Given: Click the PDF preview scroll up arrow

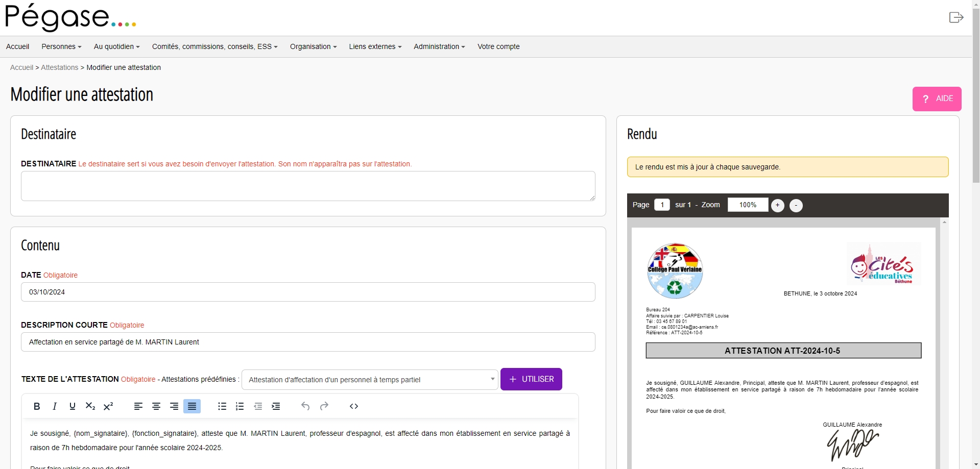Looking at the screenshot, I should click(944, 222).
